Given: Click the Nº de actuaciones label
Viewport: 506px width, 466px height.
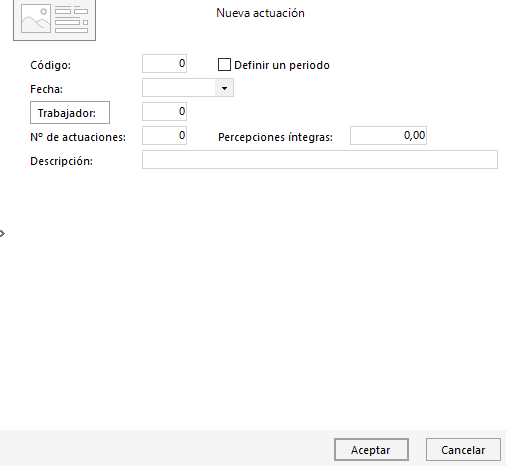Looking at the screenshot, I should tap(78, 137).
